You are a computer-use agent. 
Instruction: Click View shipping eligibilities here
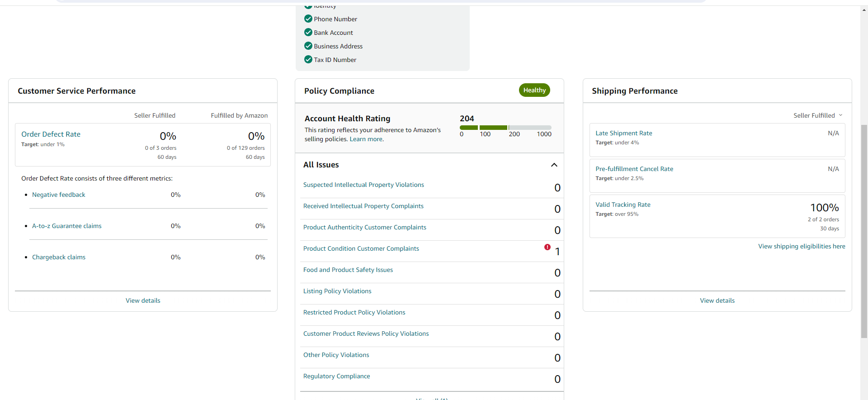tap(802, 246)
